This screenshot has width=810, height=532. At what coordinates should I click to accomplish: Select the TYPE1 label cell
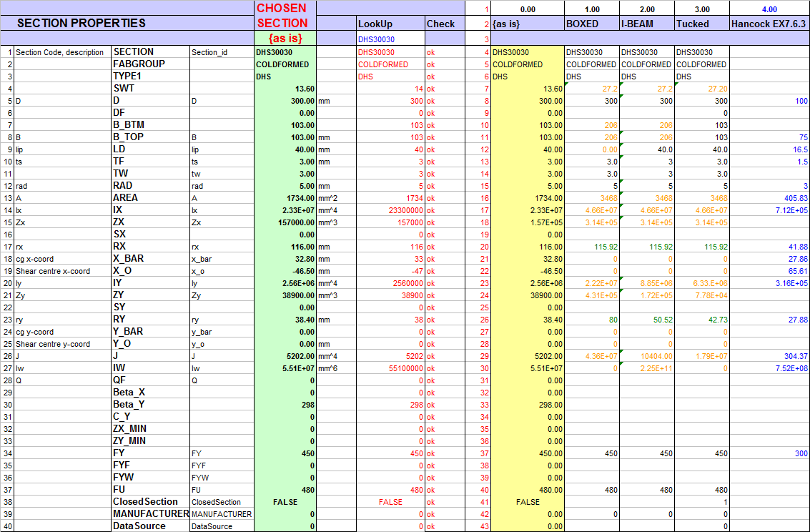151,77
